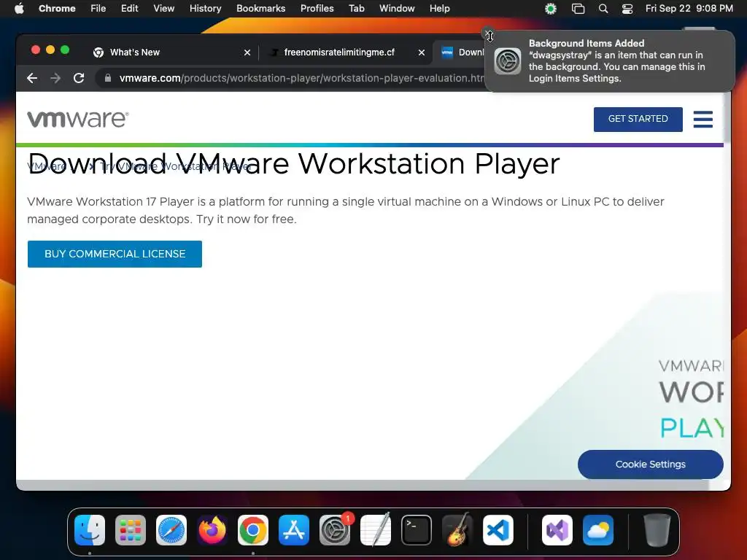Image resolution: width=747 pixels, height=560 pixels.
Task: Open the Profiles menu
Action: pos(317,9)
